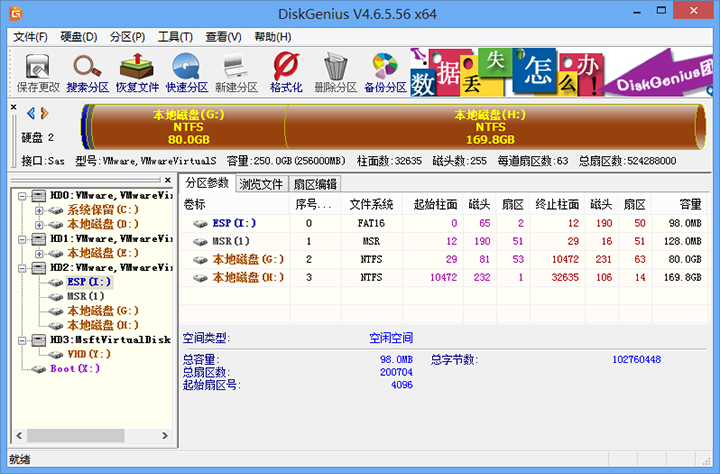Go to next disk with right arrow
This screenshot has width=720, height=474.
point(45,113)
